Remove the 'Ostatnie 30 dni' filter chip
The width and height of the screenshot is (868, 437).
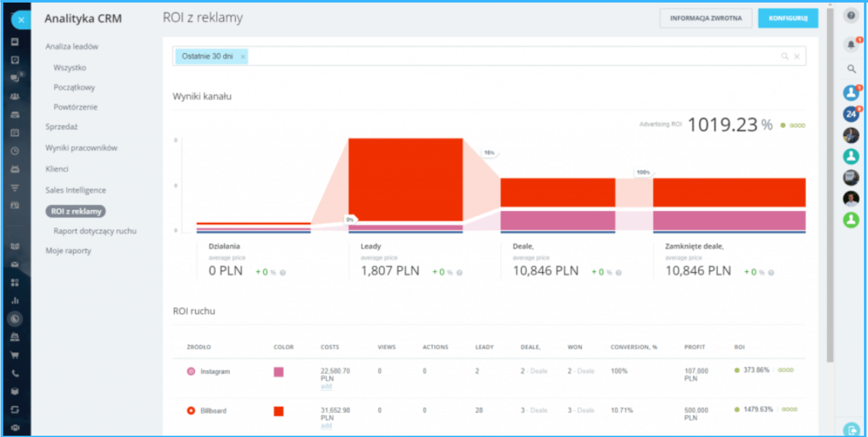243,57
